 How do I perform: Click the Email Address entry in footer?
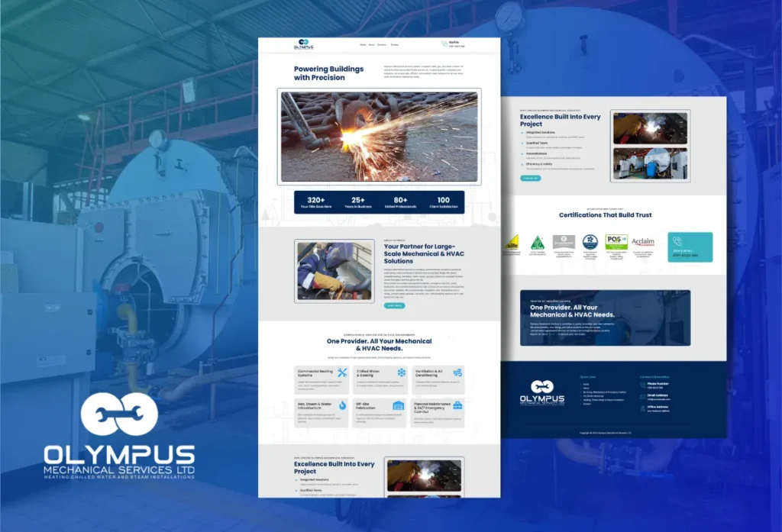(658, 395)
